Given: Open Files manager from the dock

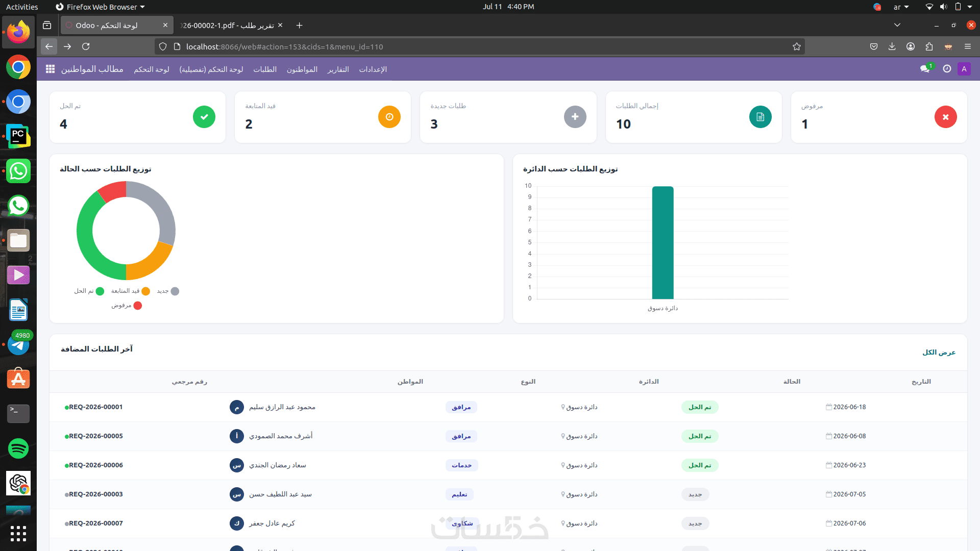Looking at the screenshot, I should tap(18, 240).
